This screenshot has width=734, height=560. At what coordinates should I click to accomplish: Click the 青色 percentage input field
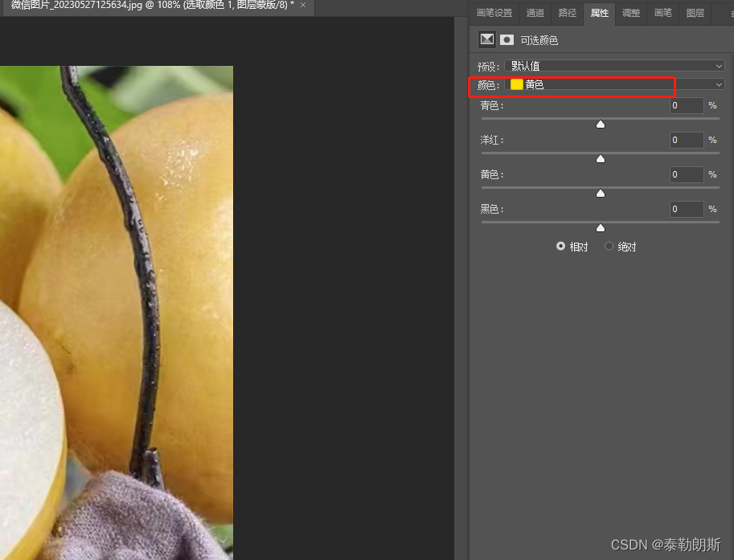pos(687,106)
